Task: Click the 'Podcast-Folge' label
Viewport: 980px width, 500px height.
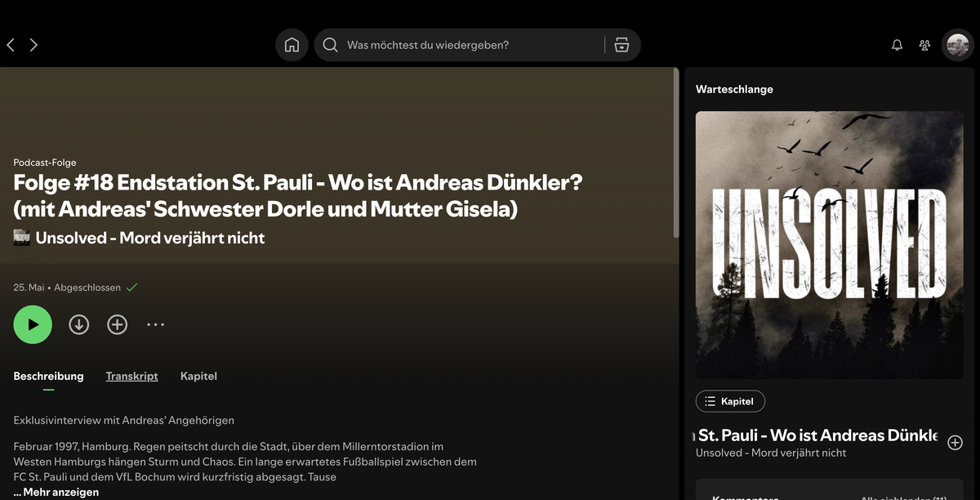Action: (x=45, y=163)
